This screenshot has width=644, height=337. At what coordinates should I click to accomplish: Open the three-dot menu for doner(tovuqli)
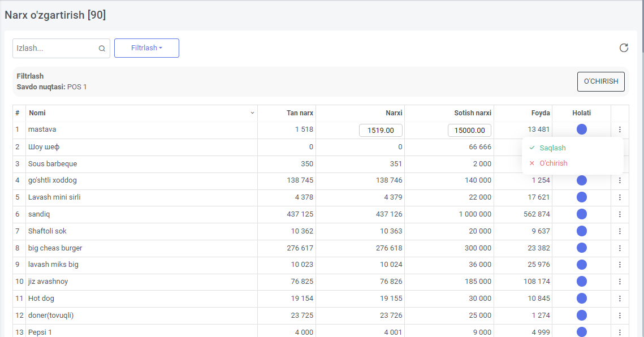pos(620,316)
